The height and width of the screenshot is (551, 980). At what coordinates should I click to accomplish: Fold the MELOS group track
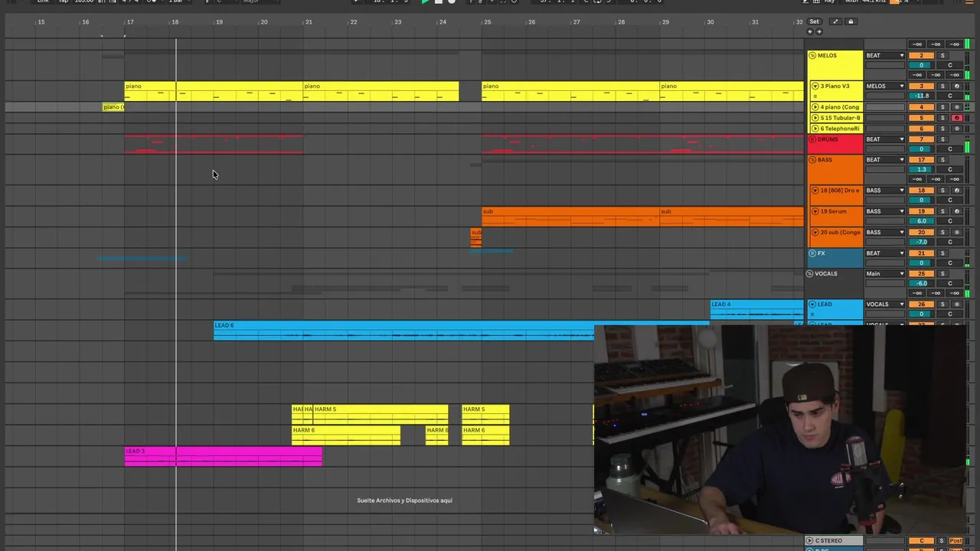point(812,55)
